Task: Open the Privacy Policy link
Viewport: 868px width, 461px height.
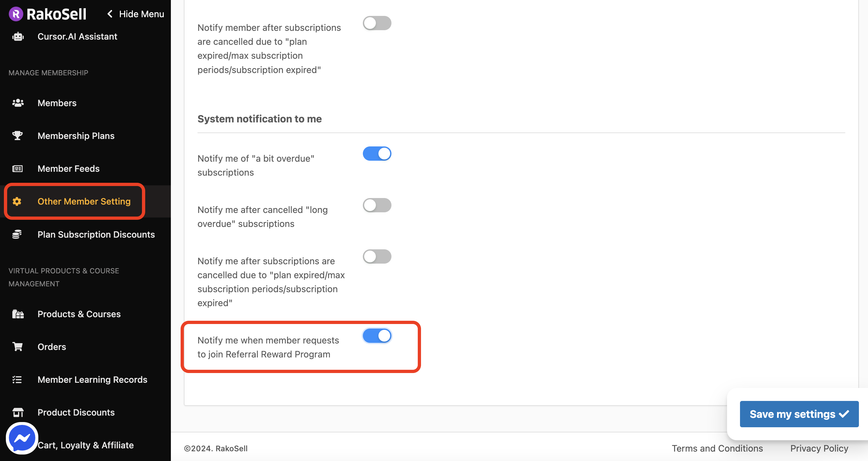Action: pos(819,448)
